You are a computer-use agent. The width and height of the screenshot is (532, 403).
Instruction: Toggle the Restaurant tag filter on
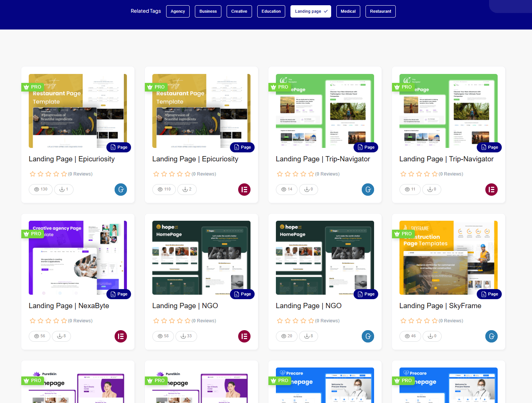pyautogui.click(x=380, y=11)
